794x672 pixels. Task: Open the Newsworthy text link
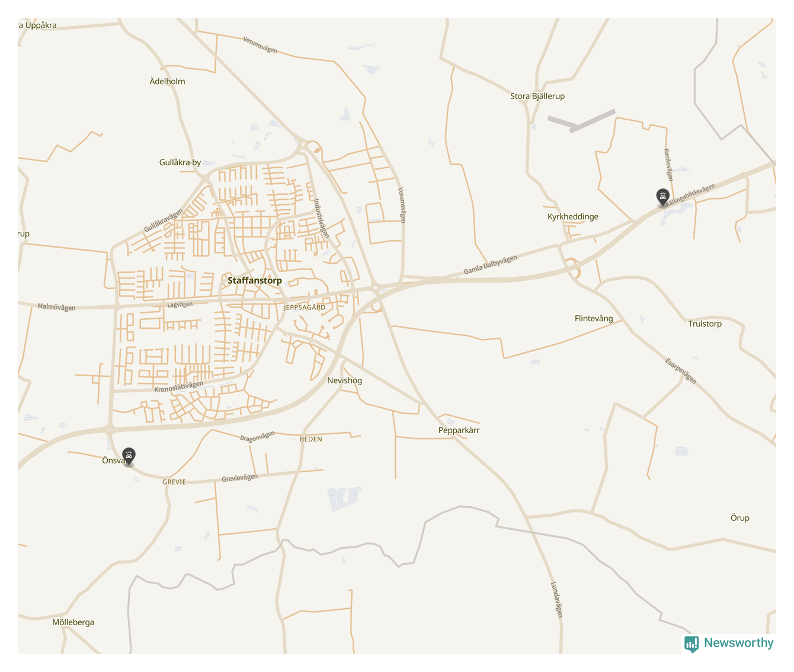(x=738, y=643)
